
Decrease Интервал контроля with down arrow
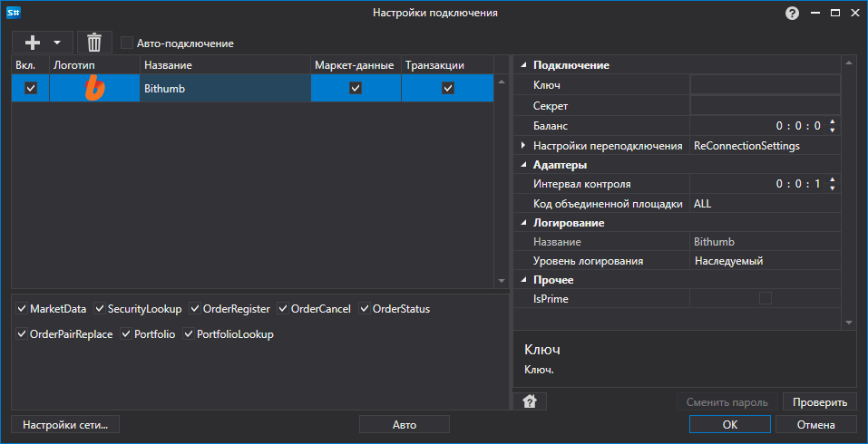832,188
